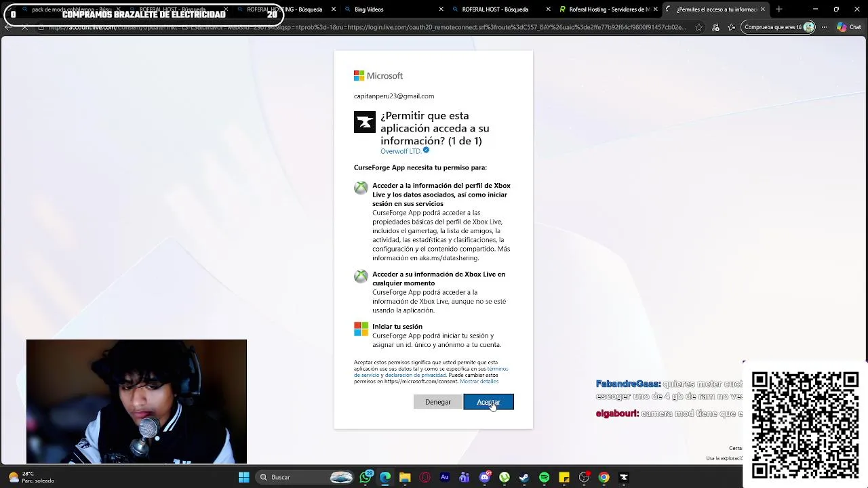Switch to the ROFERAL HOSTING - Búsqueda tab
This screenshot has height=488, width=868.
(x=285, y=9)
